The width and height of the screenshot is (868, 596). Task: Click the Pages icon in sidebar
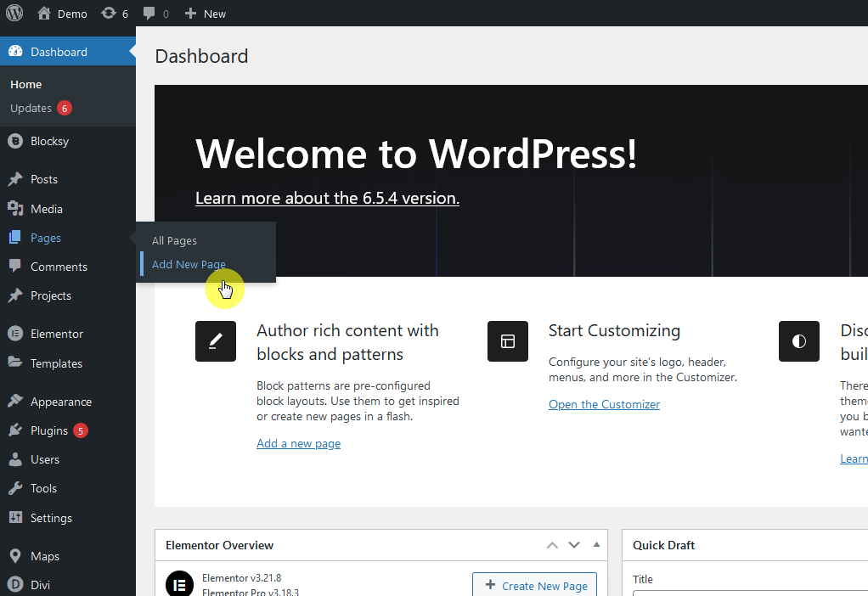point(15,238)
